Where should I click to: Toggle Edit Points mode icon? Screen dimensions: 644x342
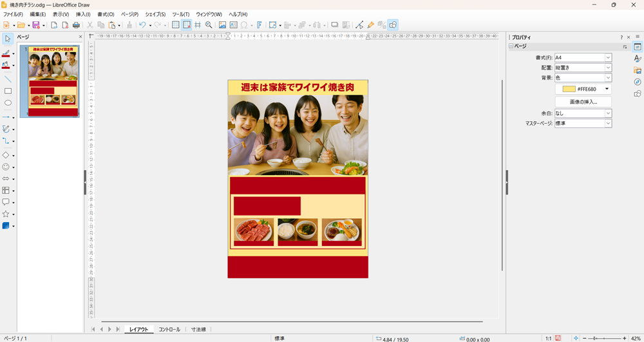tap(359, 25)
